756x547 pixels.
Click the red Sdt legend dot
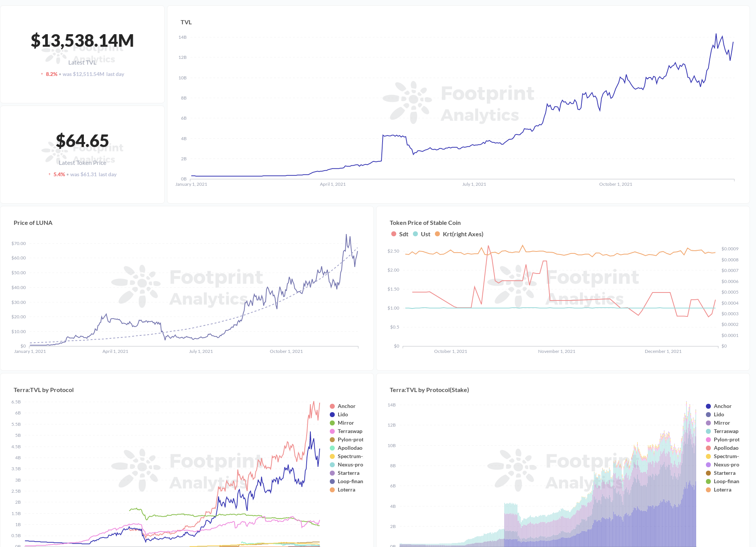(393, 234)
